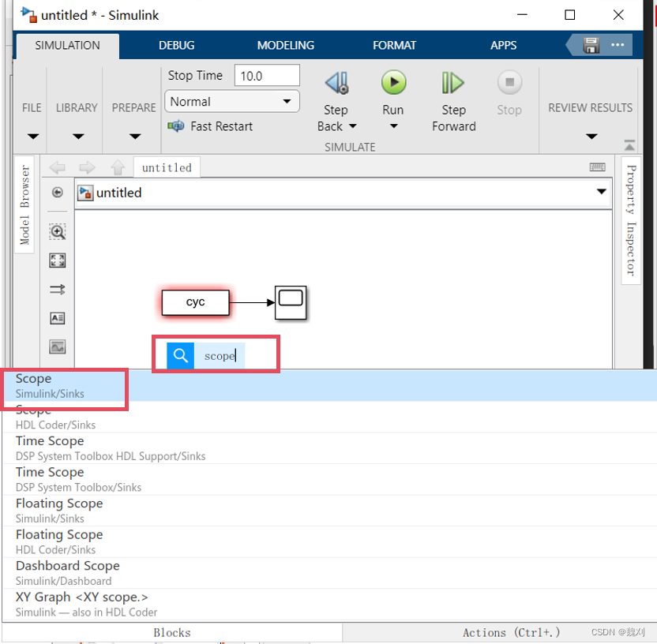The width and height of the screenshot is (657, 644).
Task: Choose XY Graph <XY scope.> result
Action: tap(330, 605)
